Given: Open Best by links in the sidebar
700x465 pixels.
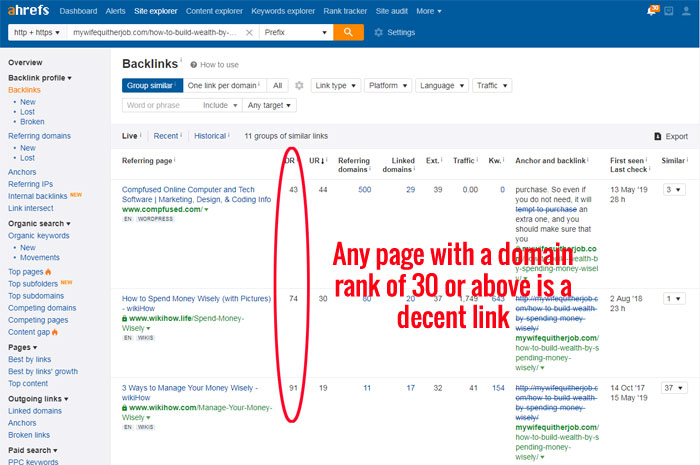Looking at the screenshot, I should click(29, 359).
